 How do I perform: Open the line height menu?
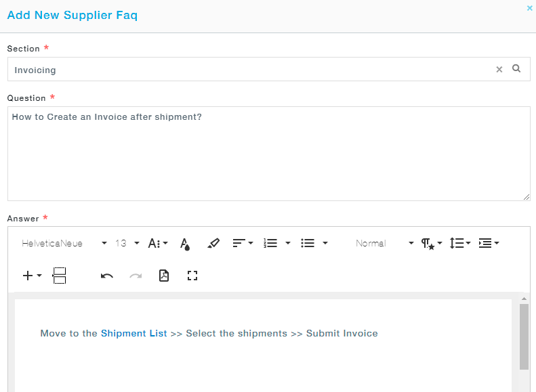click(460, 244)
